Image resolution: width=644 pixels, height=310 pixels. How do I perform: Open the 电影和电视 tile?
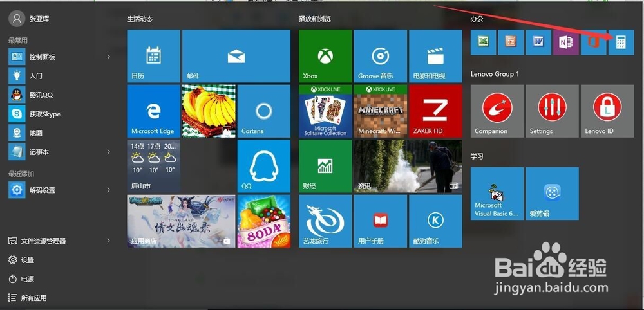[435, 56]
